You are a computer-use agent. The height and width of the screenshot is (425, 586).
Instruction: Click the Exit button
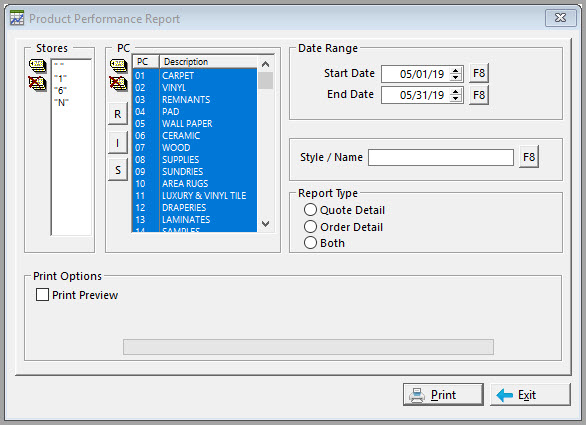click(530, 395)
